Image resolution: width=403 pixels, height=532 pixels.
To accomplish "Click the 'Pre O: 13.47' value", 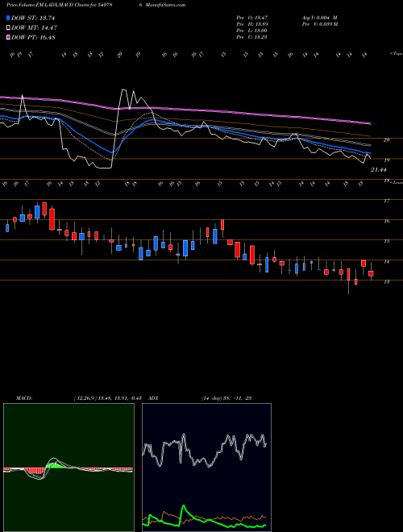I will tap(251, 18).
